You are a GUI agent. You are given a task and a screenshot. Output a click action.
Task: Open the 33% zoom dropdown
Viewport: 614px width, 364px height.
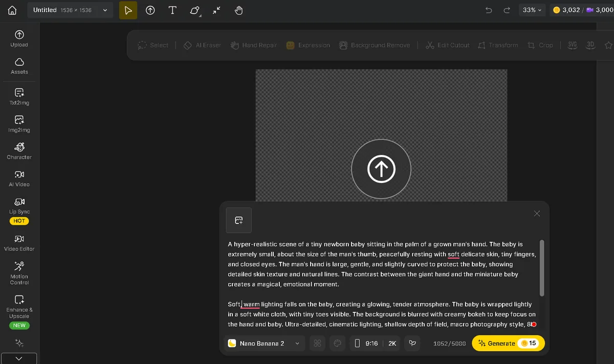[532, 10]
